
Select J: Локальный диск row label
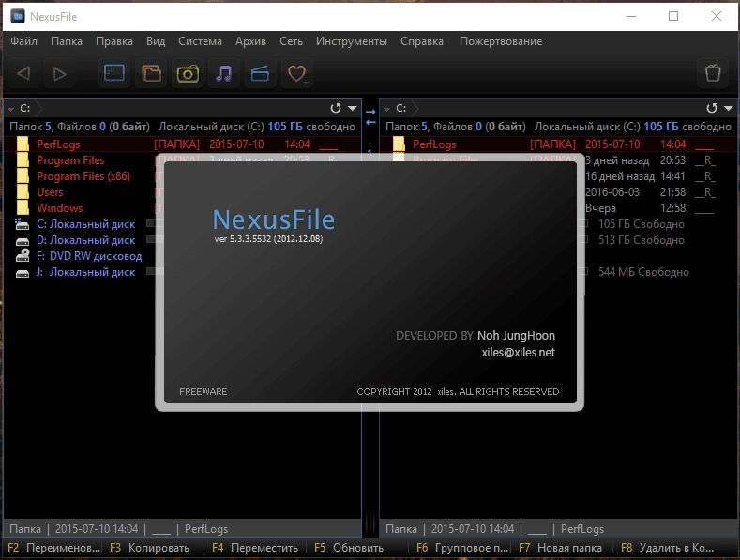click(86, 272)
